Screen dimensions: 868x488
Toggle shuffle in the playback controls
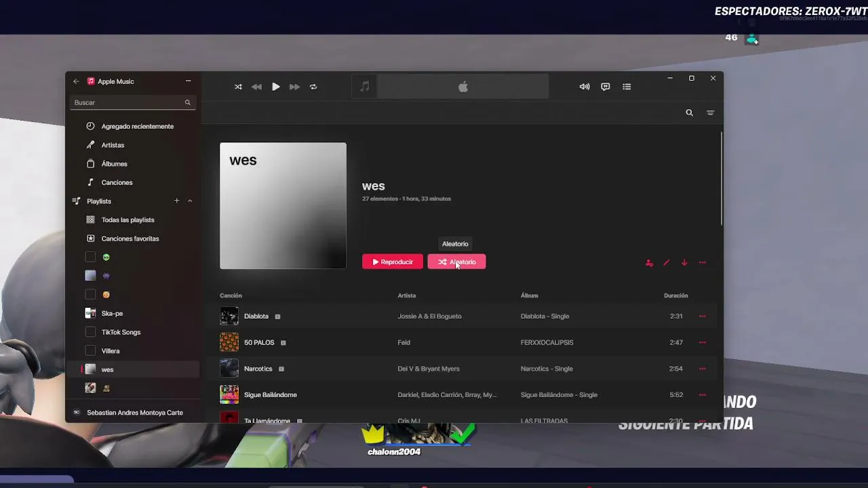click(238, 87)
